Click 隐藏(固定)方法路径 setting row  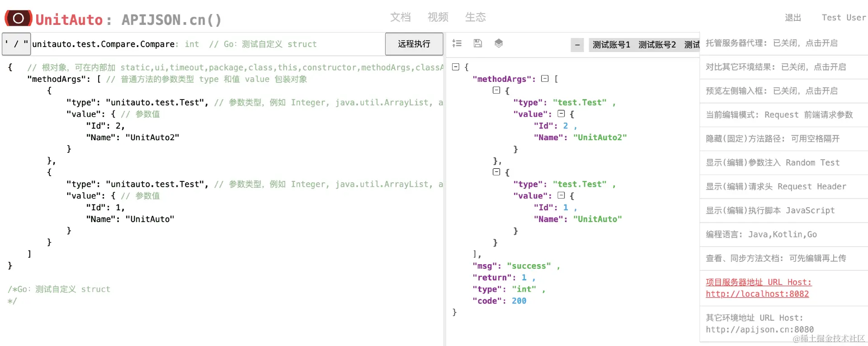click(x=783, y=139)
